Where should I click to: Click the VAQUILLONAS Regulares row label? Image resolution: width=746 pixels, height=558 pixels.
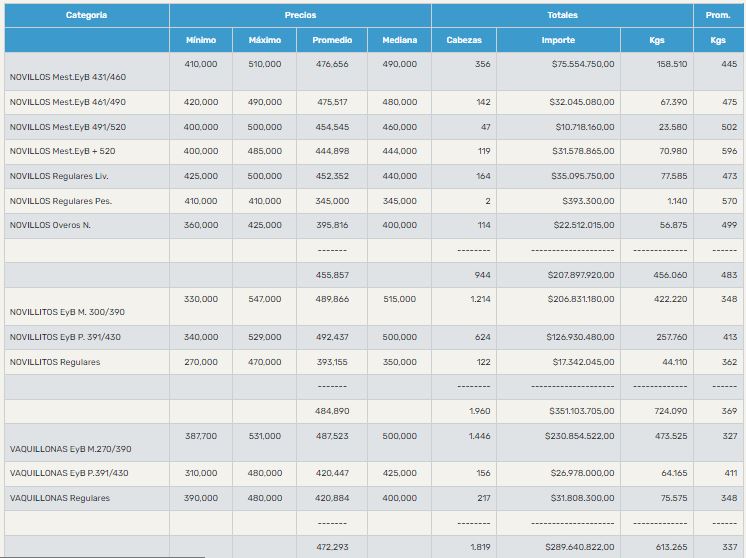coord(60,498)
